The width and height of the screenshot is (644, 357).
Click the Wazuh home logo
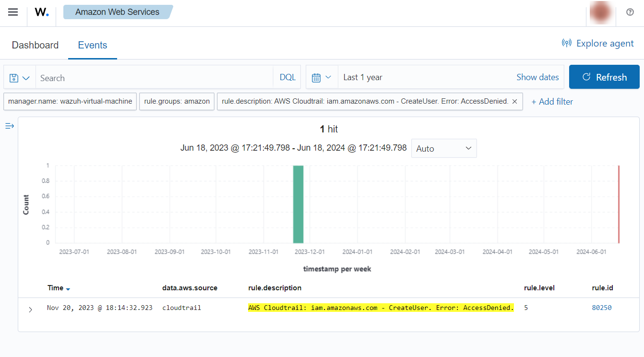pos(42,12)
